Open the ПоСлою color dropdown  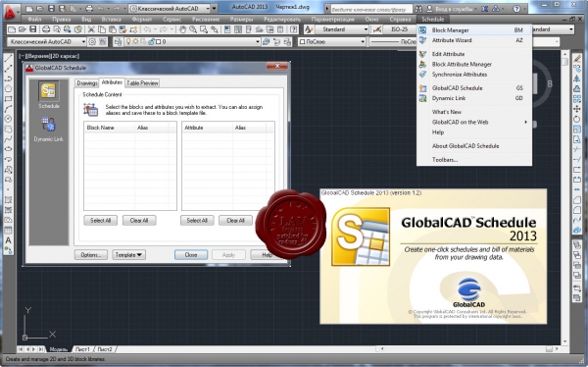tap(332, 41)
